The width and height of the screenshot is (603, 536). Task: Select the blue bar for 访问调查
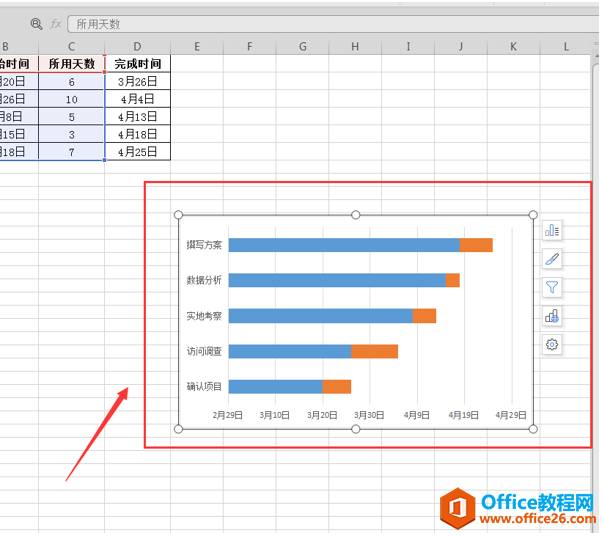291,353
